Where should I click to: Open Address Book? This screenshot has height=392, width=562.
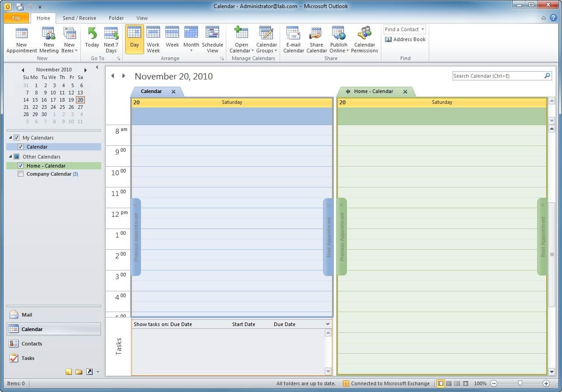[x=405, y=39]
